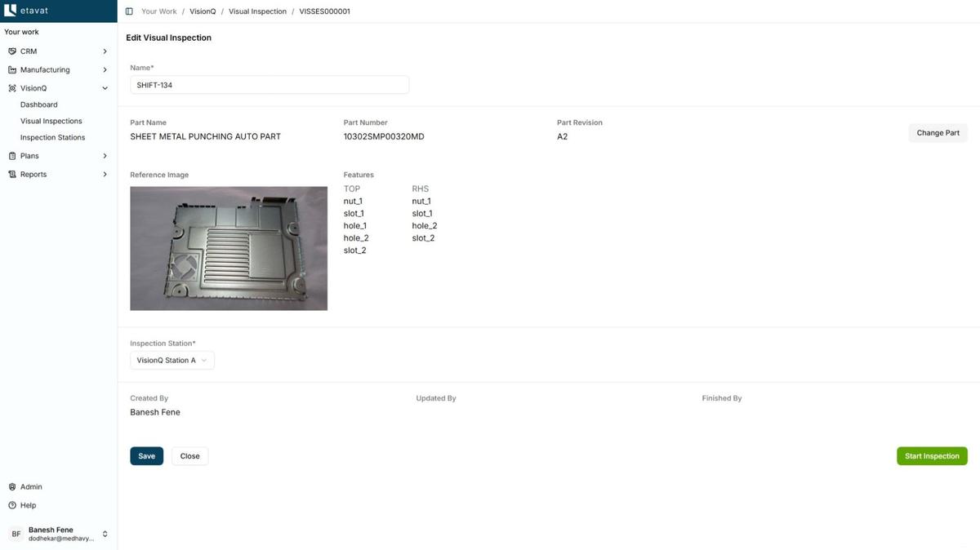Toggle the sidebar collapse icon in breadcrumb bar
The height and width of the screenshot is (550, 980).
pos(128,11)
